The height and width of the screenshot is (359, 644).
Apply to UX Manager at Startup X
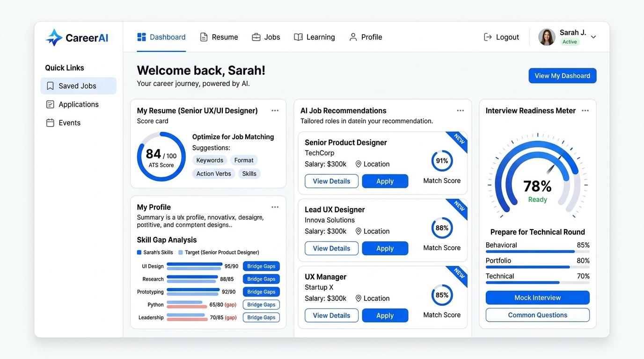click(385, 316)
